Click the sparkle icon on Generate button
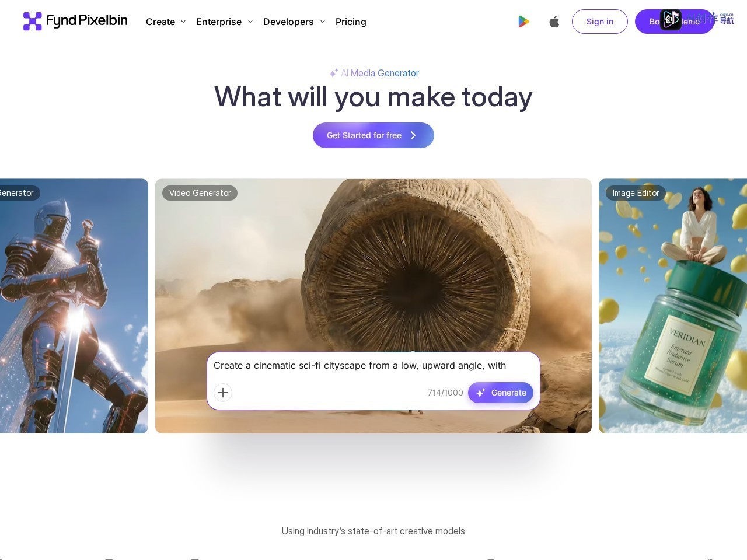The width and height of the screenshot is (747, 560). [x=481, y=393]
